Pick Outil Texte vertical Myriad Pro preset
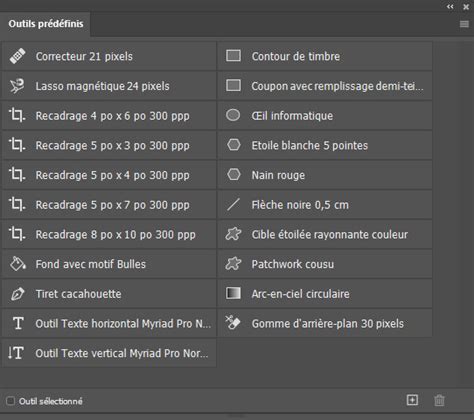Image resolution: width=474 pixels, height=420 pixels. tap(109, 353)
